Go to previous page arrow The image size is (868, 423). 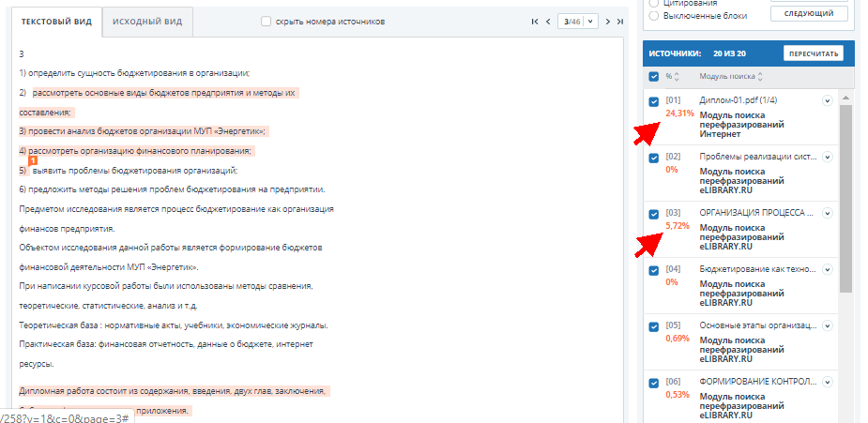(548, 22)
